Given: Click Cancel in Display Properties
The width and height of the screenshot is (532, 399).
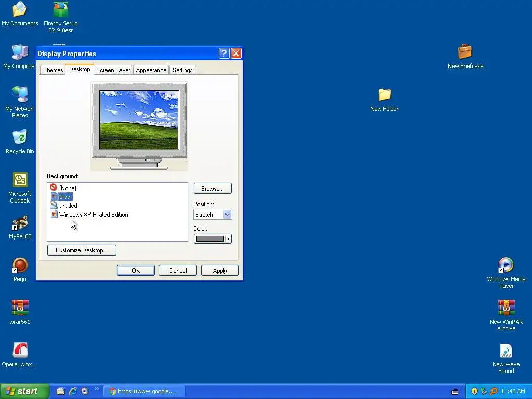Looking at the screenshot, I should pos(178,270).
